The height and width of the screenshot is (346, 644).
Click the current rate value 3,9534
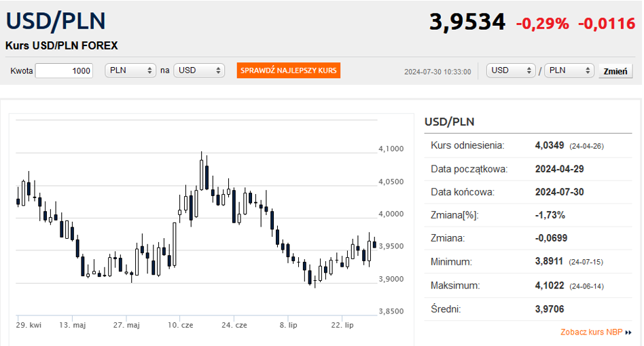tap(467, 22)
